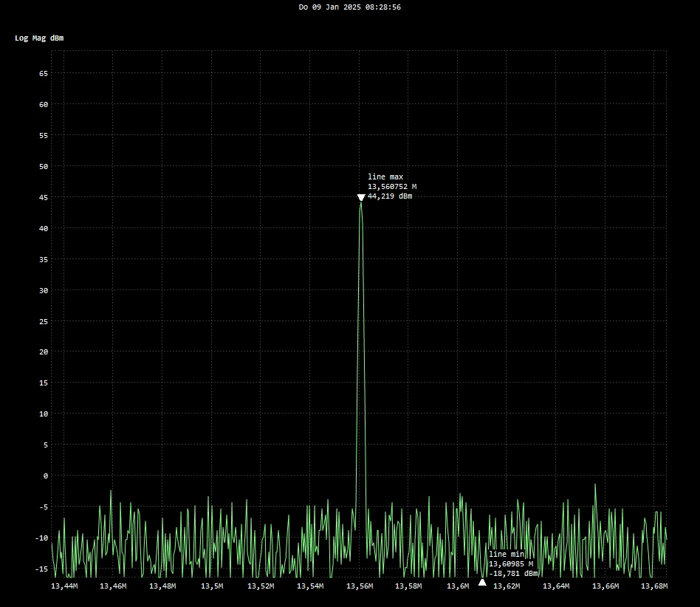700x607 pixels.
Task: Click the 45 dBm y-axis label
Action: (x=44, y=197)
